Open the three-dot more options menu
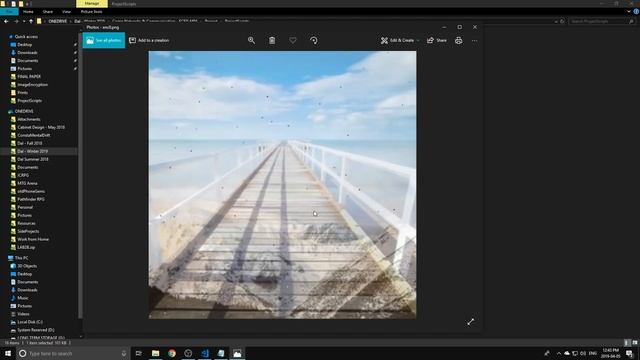This screenshot has height=360, width=640. pos(474,40)
